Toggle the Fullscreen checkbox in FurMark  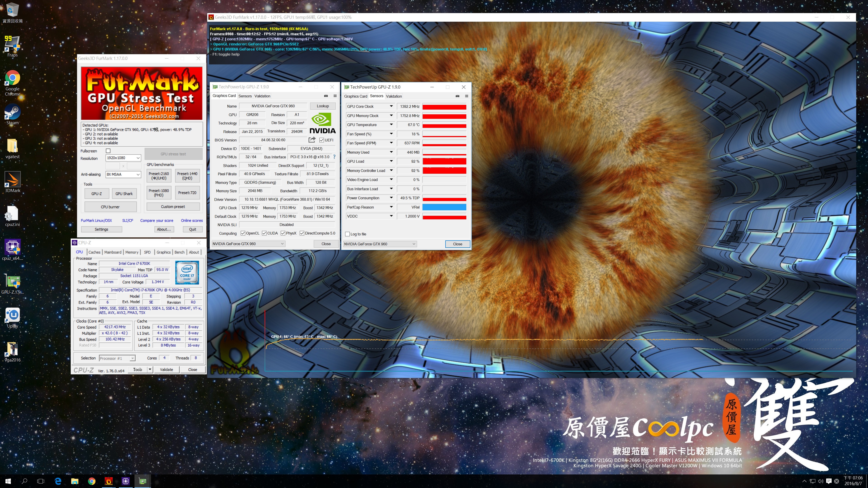tap(108, 151)
